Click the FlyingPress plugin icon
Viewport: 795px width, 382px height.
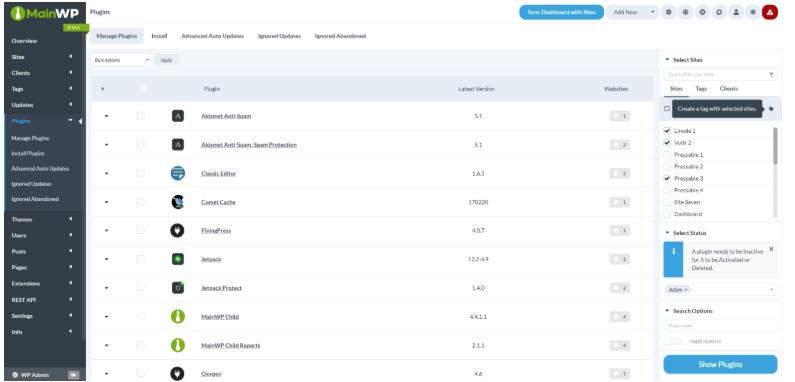(177, 230)
